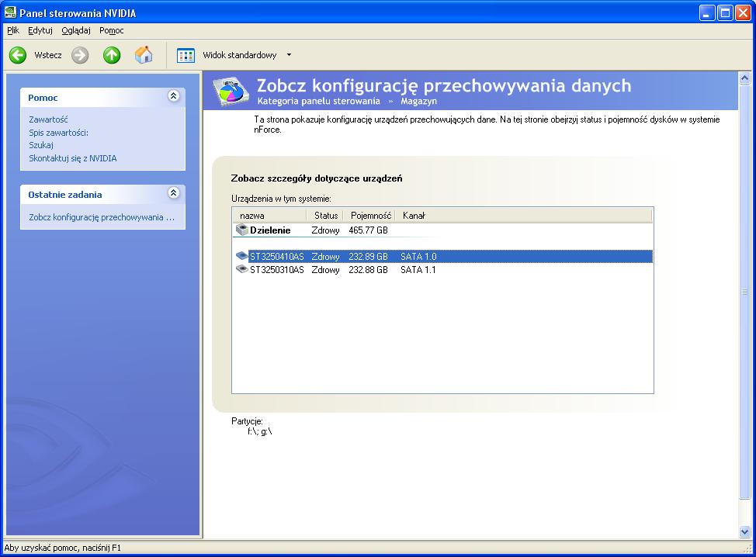
Task: Open the Spis zawartości link
Action: pos(58,133)
